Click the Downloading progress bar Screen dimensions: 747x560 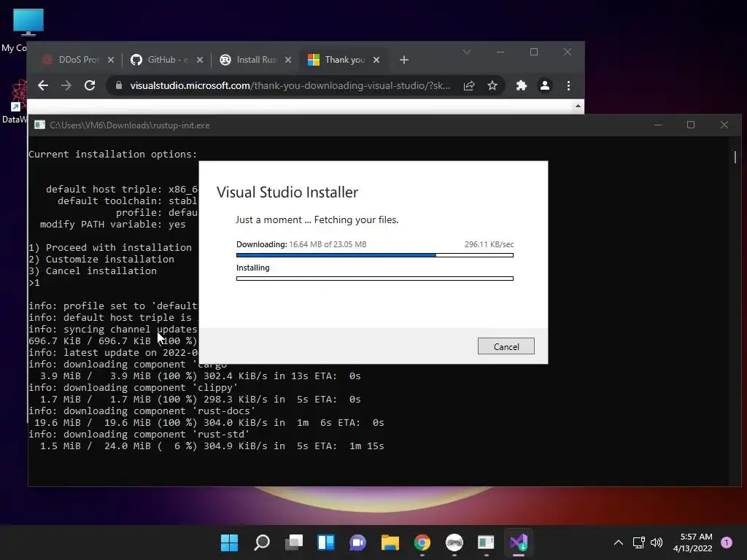374,255
